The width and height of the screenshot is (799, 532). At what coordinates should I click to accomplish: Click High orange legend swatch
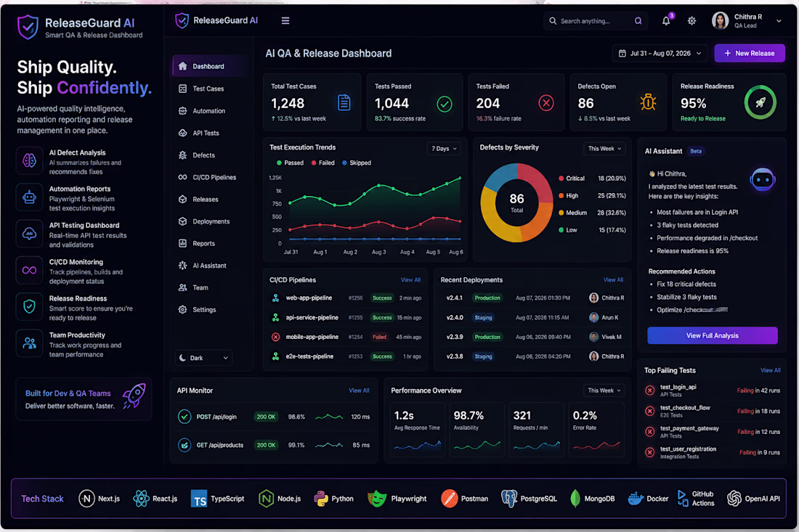tap(561, 195)
